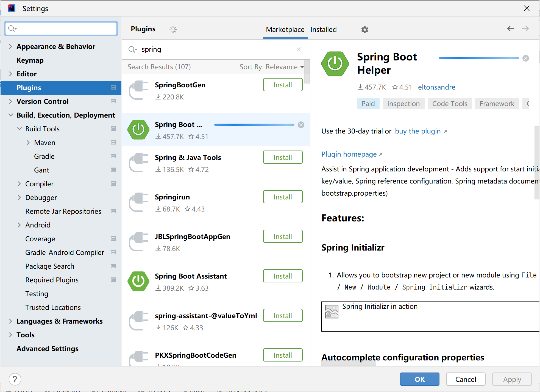Image resolution: width=540 pixels, height=392 pixels.
Task: Focus the plugin search field containing spring
Action: [x=216, y=49]
